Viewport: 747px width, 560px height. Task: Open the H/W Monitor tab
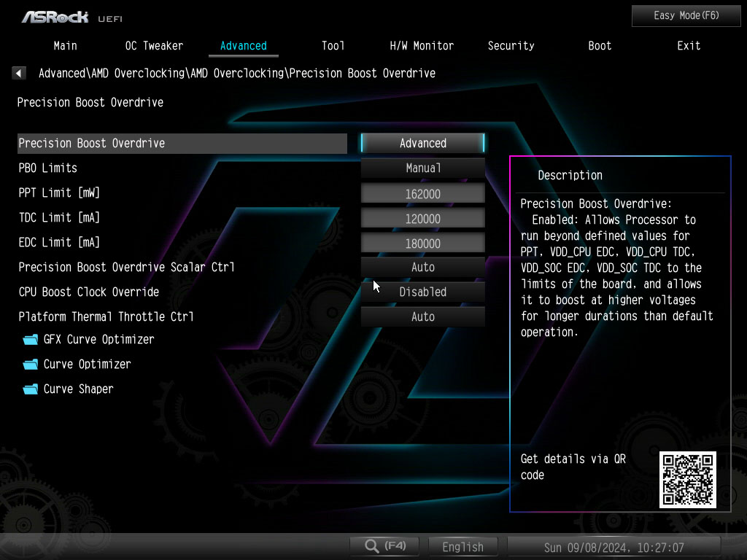(x=422, y=46)
